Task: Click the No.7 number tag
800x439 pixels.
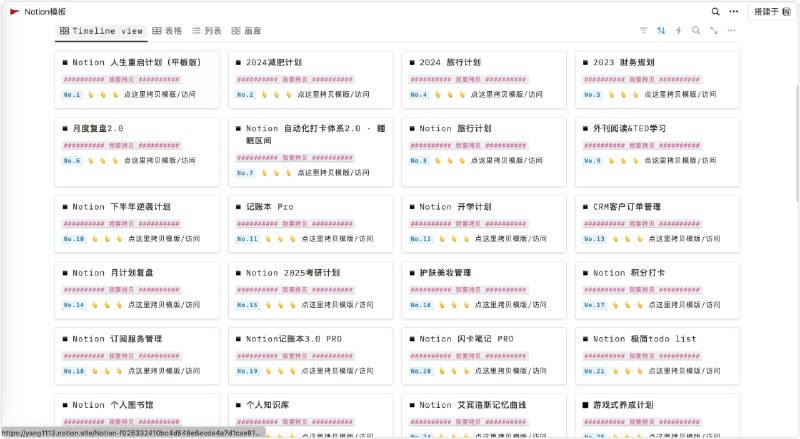Action: tap(245, 173)
